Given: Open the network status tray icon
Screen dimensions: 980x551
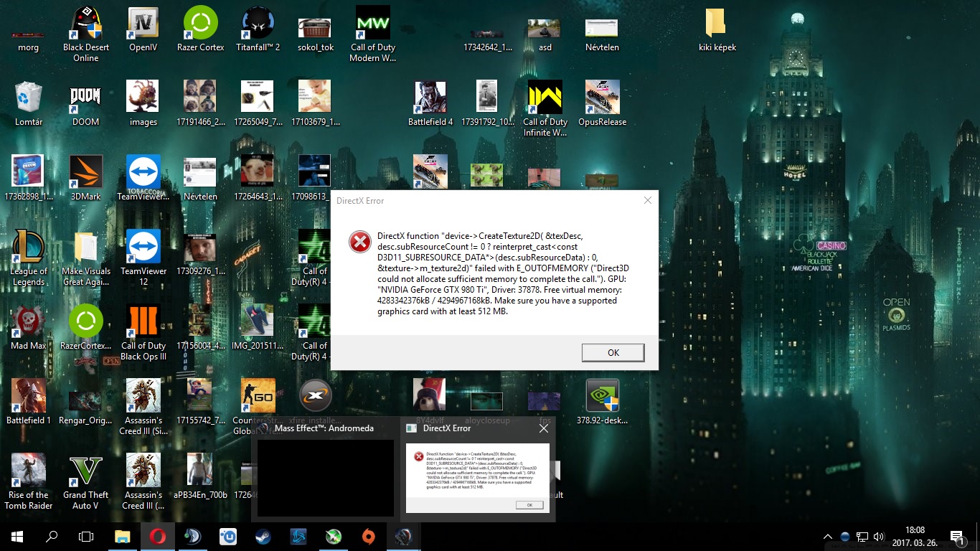Looking at the screenshot, I should coord(862,536).
